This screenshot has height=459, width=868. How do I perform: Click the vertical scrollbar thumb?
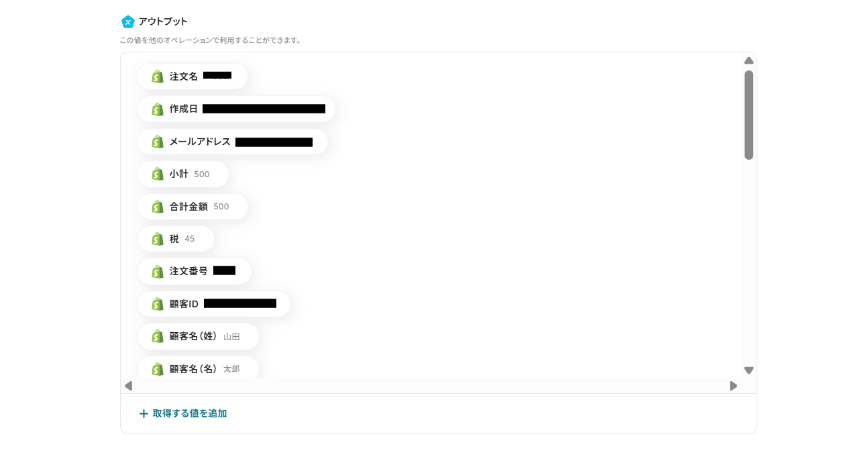tap(749, 115)
